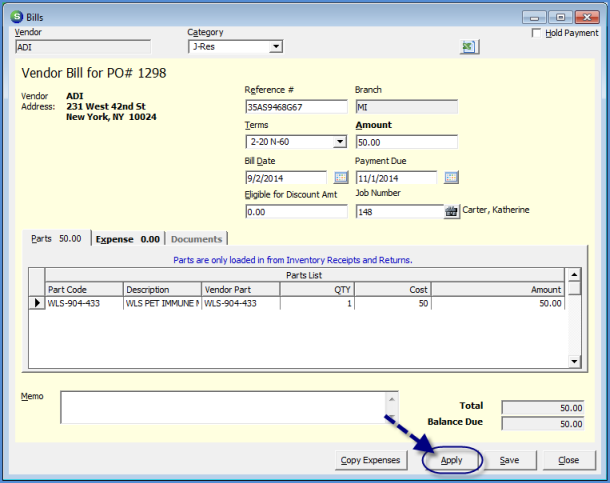Select the WLS PET IMMUNE description cell
Screen dimensions: 610x483
(162, 303)
